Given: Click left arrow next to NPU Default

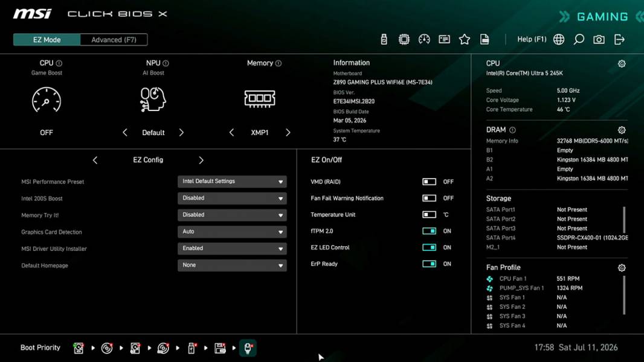Looking at the screenshot, I should click(x=125, y=132).
